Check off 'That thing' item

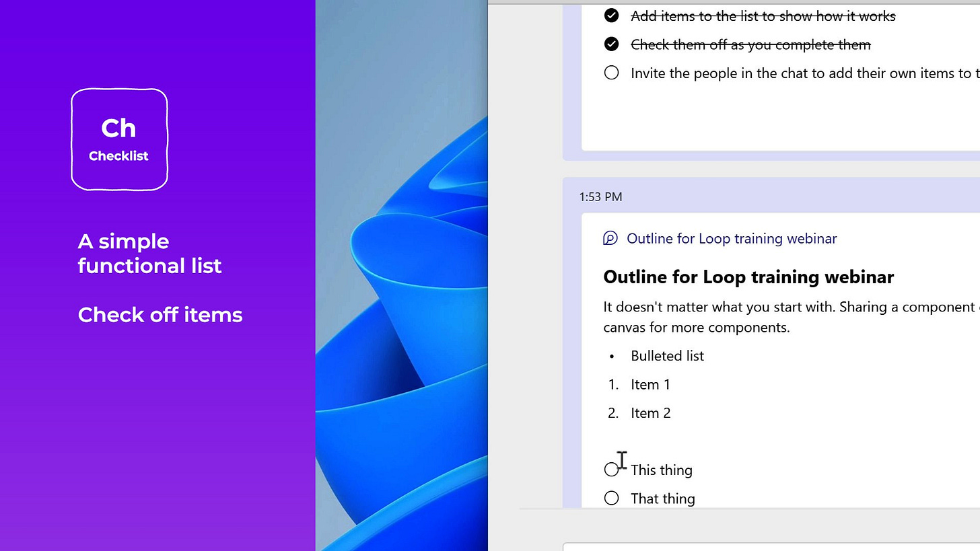(611, 499)
